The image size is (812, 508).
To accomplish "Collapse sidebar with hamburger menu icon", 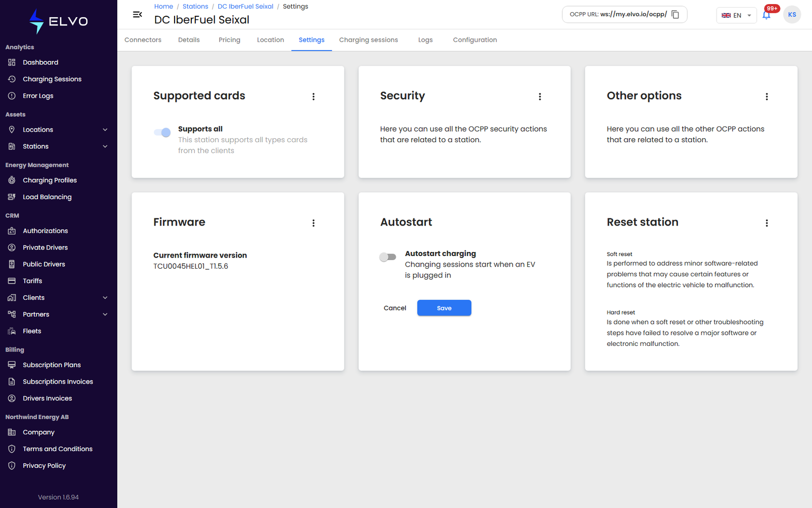I will (137, 15).
